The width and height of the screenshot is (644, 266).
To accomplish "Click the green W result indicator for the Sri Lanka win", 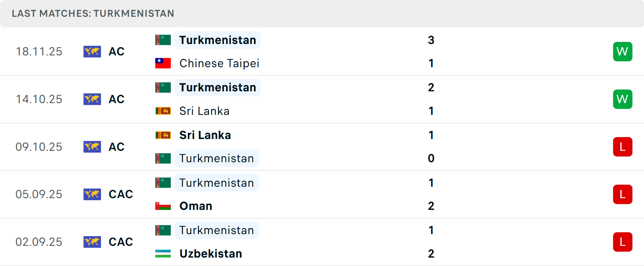I will point(623,99).
